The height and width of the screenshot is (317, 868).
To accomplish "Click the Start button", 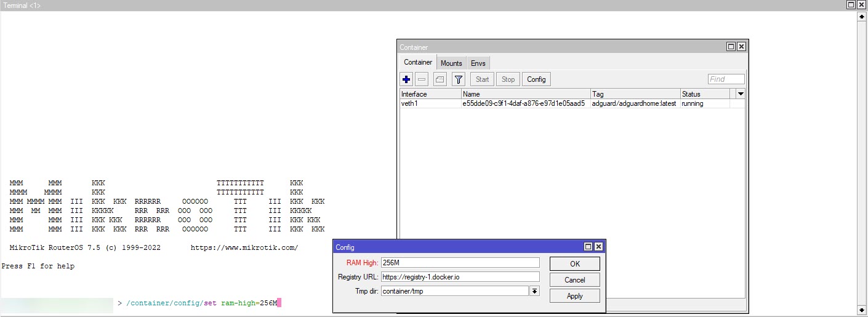I will tap(483, 79).
